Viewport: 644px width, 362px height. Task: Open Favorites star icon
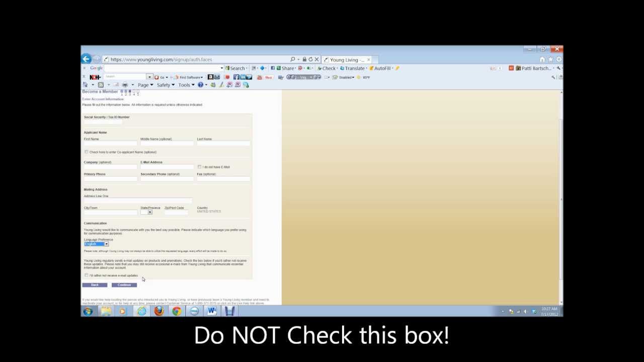click(550, 59)
